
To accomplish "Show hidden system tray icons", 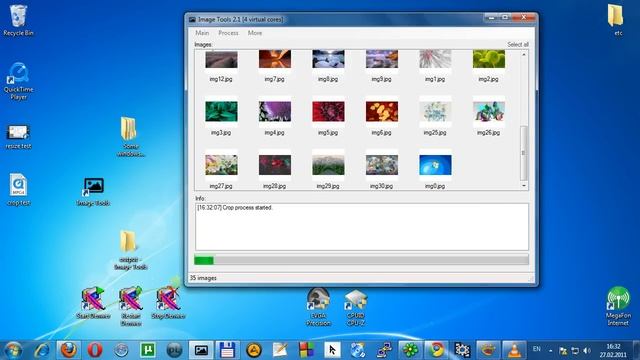I will click(551, 351).
